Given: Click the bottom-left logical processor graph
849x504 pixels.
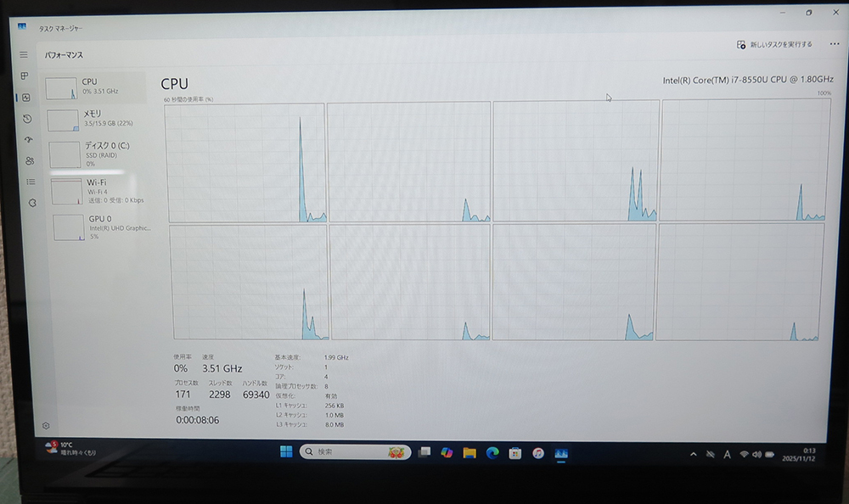Looking at the screenshot, I should click(x=250, y=283).
